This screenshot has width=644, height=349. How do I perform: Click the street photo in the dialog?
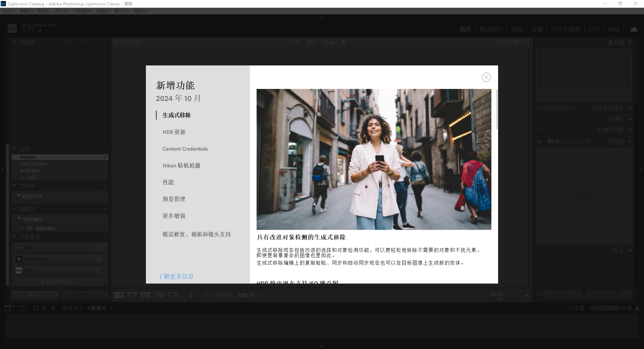click(x=374, y=159)
